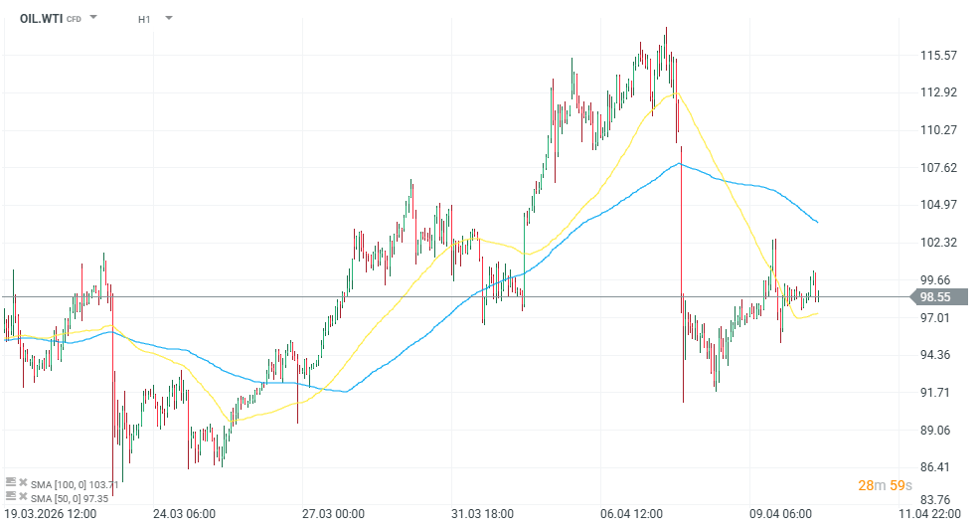The width and height of the screenshot is (980, 530).
Task: Click the current price tag 98.55
Action: (x=934, y=296)
